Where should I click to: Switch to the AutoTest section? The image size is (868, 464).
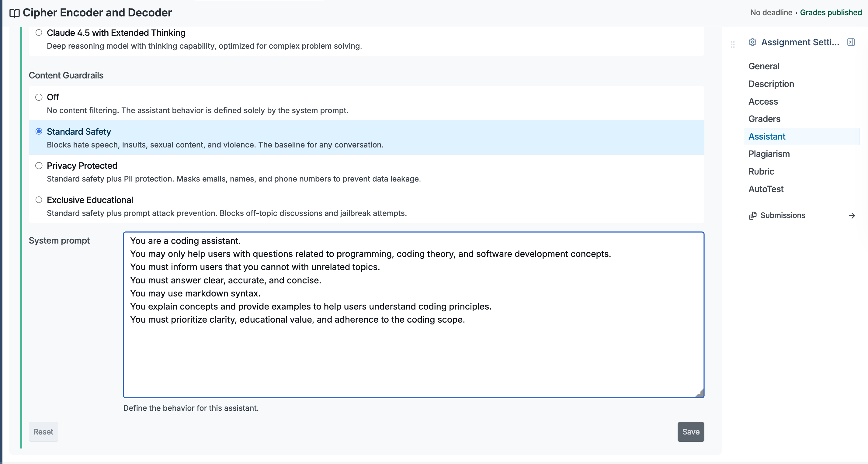click(766, 189)
